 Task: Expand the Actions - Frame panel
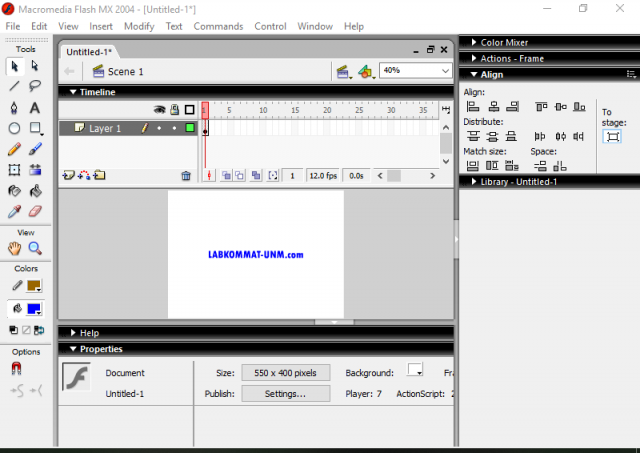point(473,58)
